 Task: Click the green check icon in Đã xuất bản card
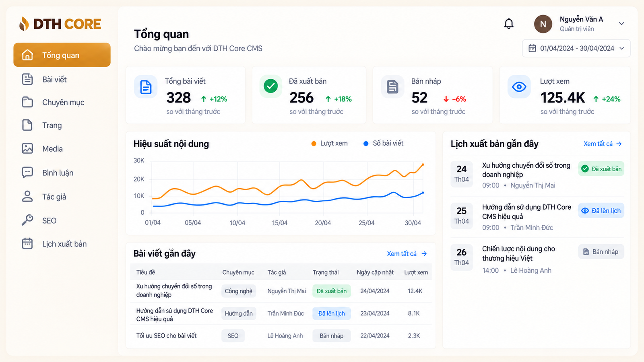[x=271, y=86]
